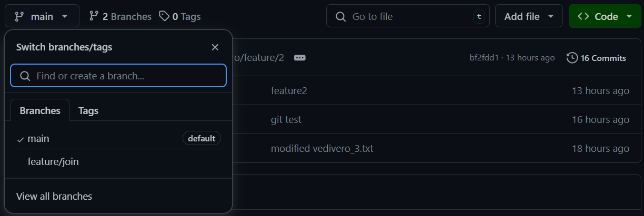This screenshot has width=644, height=216.
Task: Select the Branches tab
Action: tap(40, 111)
